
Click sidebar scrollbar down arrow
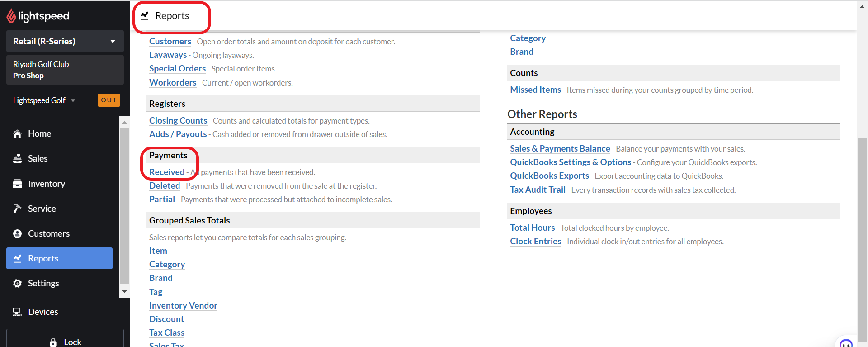pos(125,292)
